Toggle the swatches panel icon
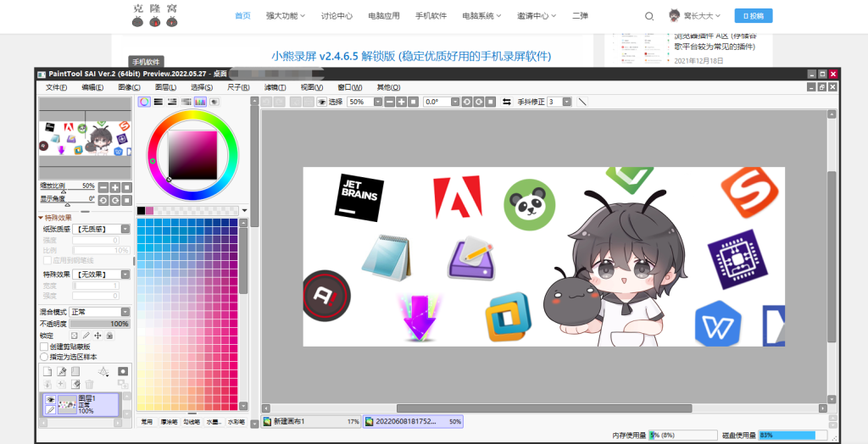The width and height of the screenshot is (868, 444). coord(200,102)
